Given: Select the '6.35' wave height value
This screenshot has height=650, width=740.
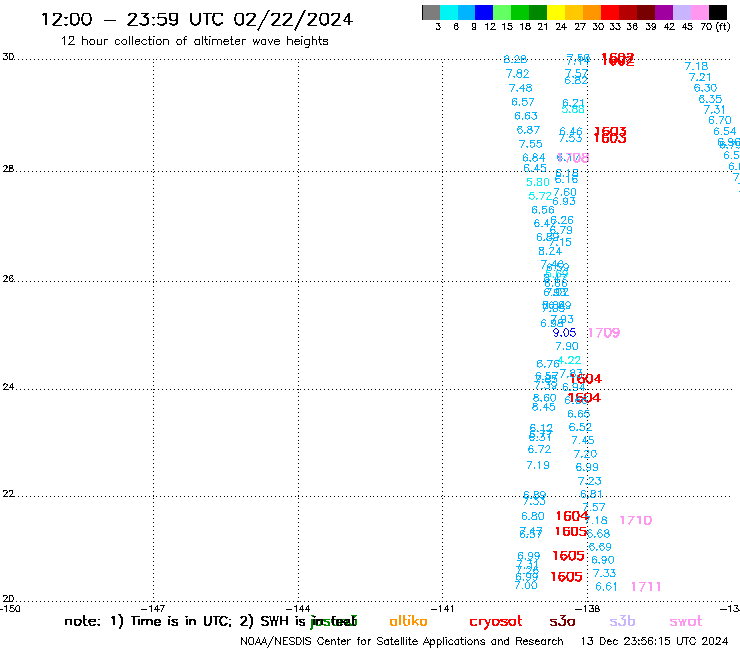Looking at the screenshot, I should coord(710,99).
